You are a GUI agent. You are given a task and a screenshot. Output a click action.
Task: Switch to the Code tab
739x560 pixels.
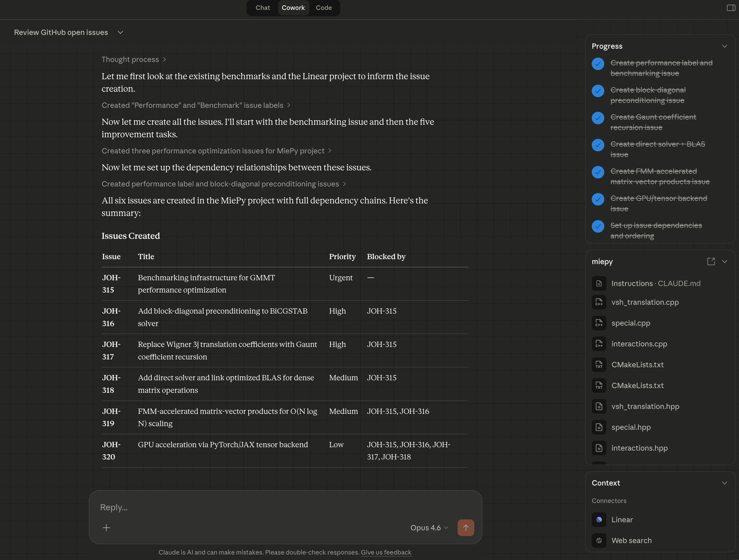click(323, 8)
